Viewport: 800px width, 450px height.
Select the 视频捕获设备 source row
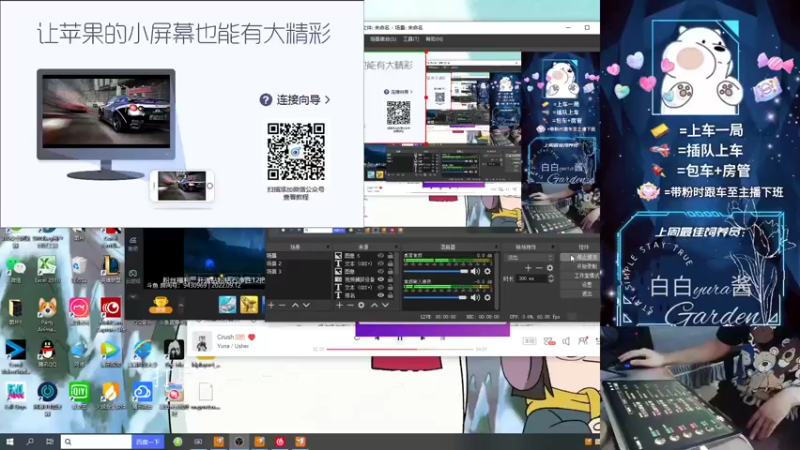(x=365, y=279)
